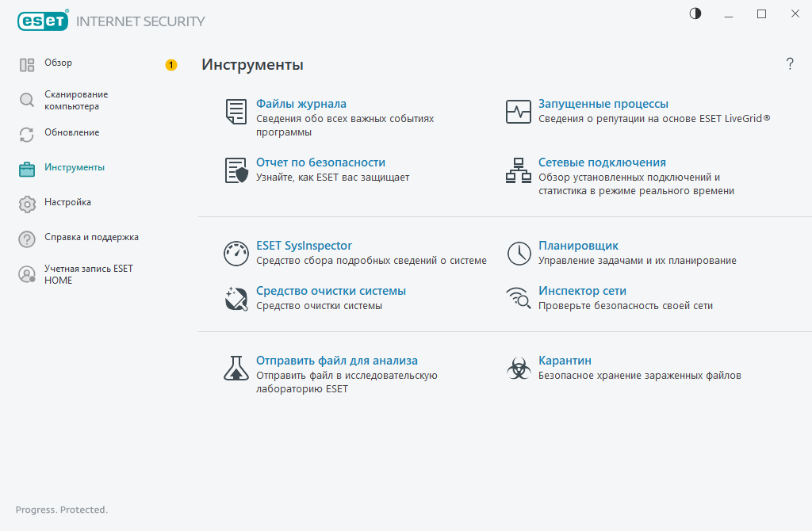This screenshot has width=812, height=531.
Task: Open the Карантин link
Action: point(565,361)
